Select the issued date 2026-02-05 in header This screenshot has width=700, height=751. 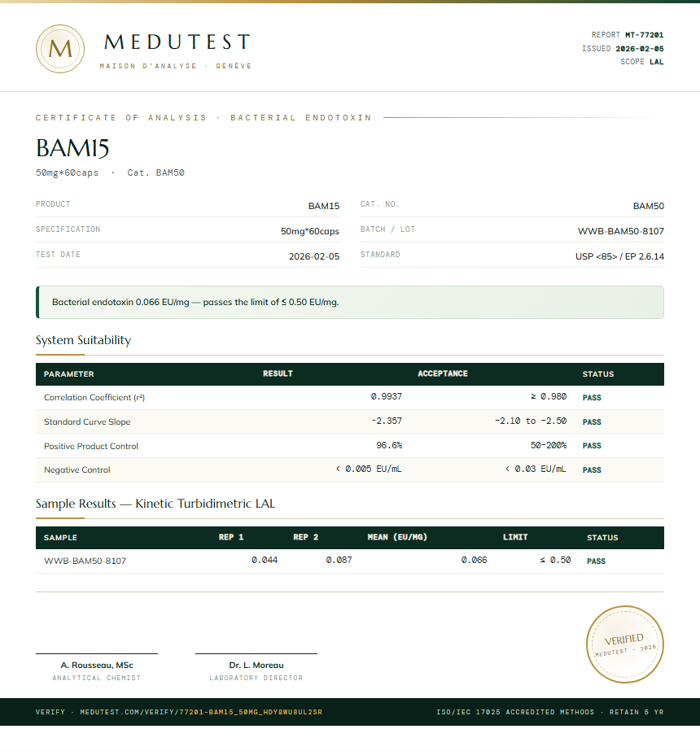coord(640,48)
